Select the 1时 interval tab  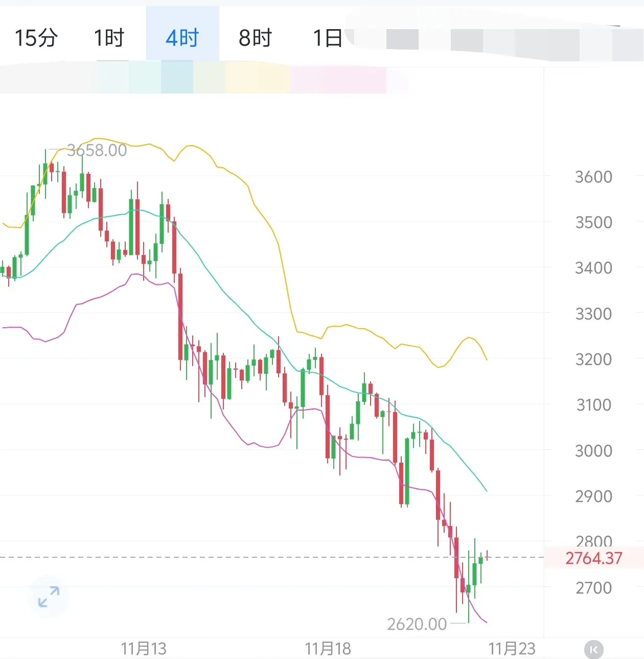pyautogui.click(x=109, y=38)
